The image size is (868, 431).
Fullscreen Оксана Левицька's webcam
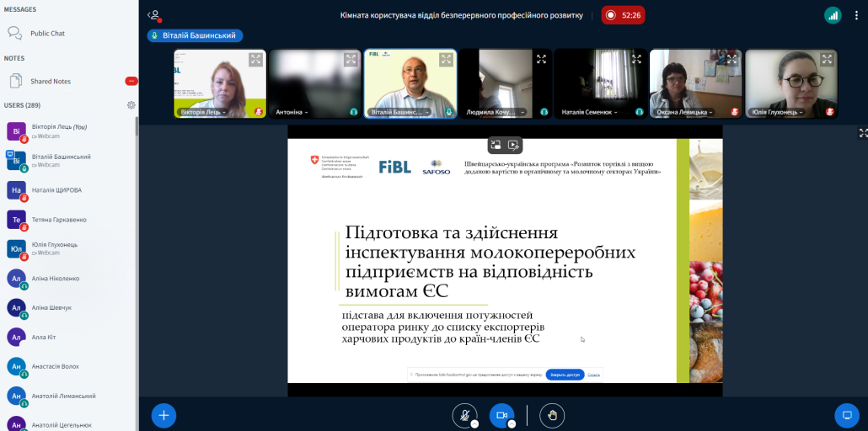(732, 59)
